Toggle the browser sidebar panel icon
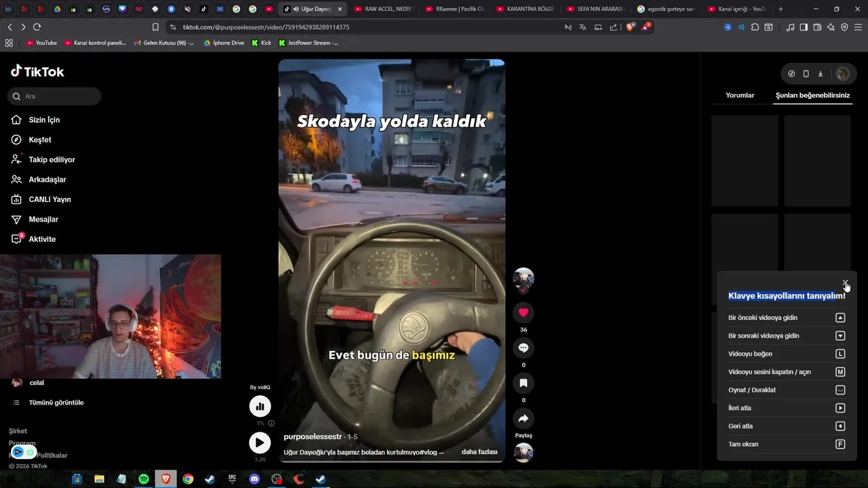Image resolution: width=868 pixels, height=488 pixels. pyautogui.click(x=804, y=27)
